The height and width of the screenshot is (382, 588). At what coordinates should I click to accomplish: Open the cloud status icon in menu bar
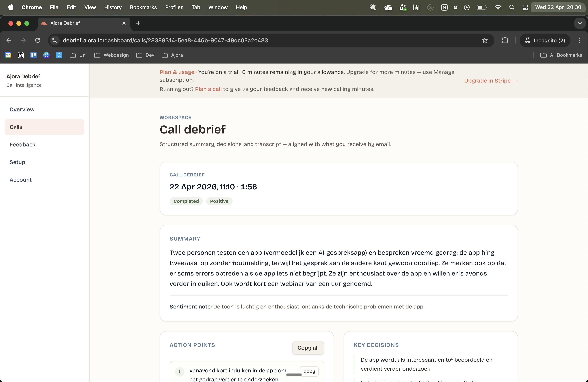point(388,7)
